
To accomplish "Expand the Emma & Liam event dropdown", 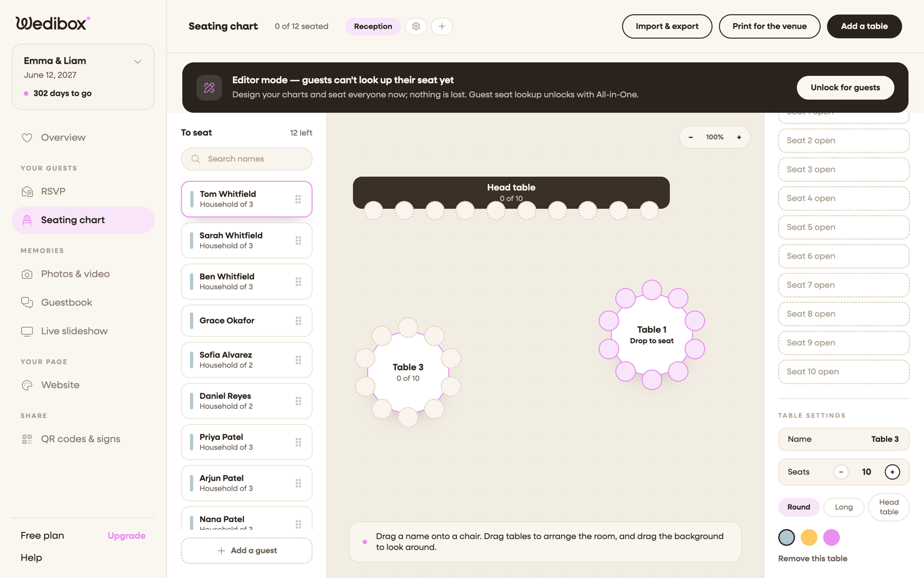I will coord(138,61).
